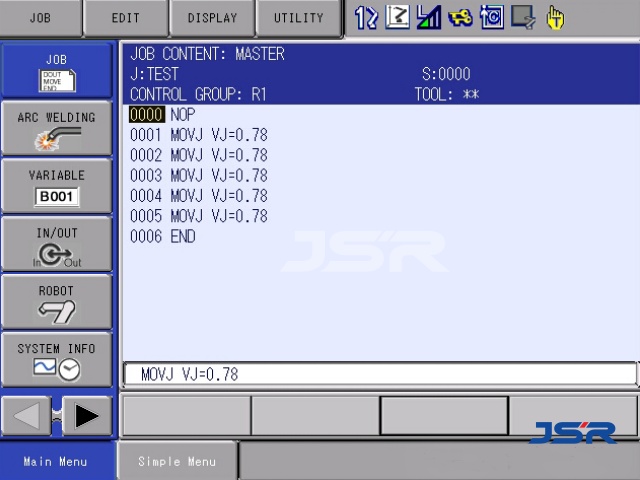Click the step/cycle mode status icon

(x=366, y=18)
